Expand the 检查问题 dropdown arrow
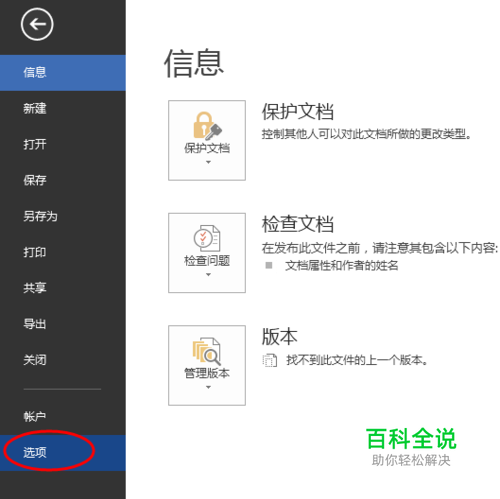 click(x=208, y=275)
